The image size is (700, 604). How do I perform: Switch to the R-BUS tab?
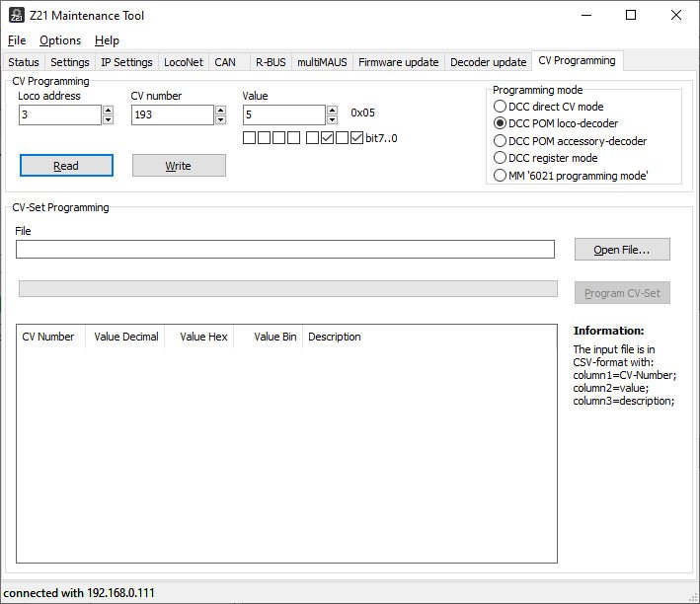point(271,62)
